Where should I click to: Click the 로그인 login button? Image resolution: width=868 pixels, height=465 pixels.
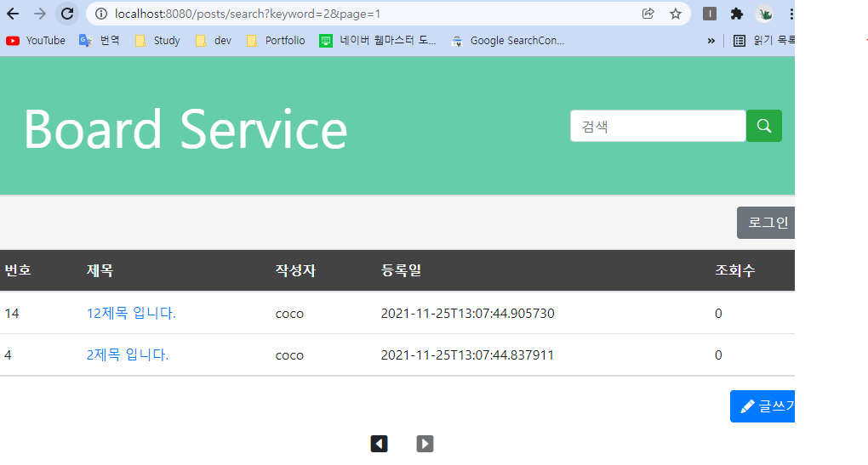[x=766, y=223]
